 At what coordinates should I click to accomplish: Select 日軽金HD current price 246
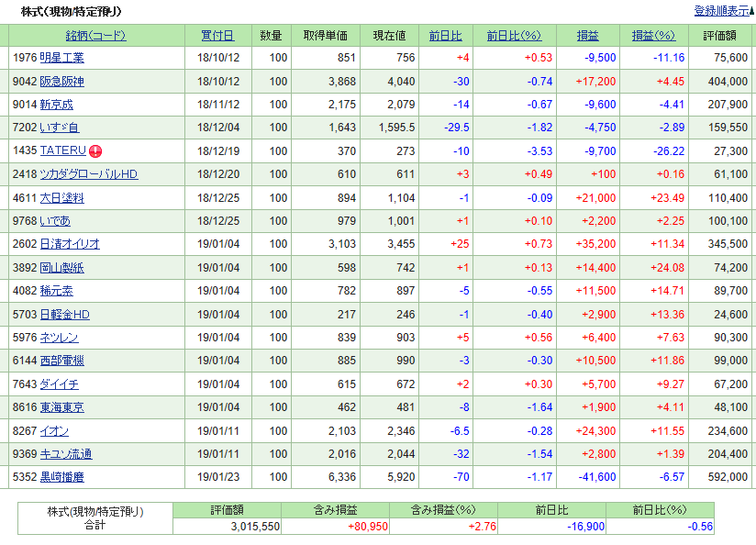click(x=406, y=315)
